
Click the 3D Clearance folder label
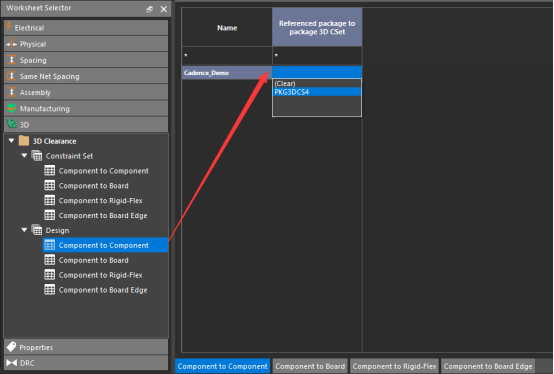[x=54, y=141]
